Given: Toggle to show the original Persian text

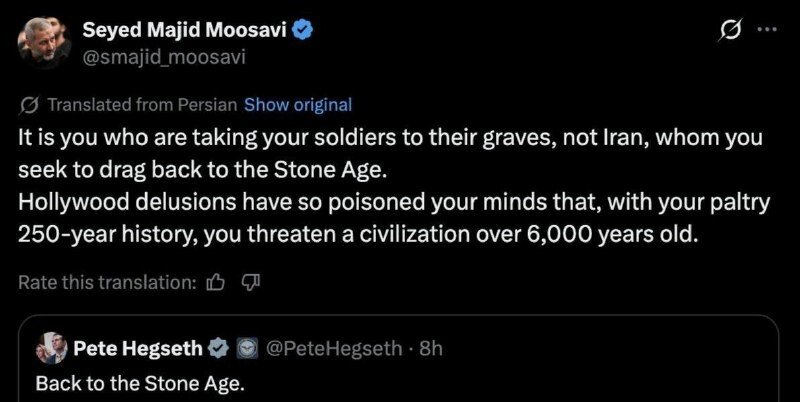Looking at the screenshot, I should click(298, 104).
